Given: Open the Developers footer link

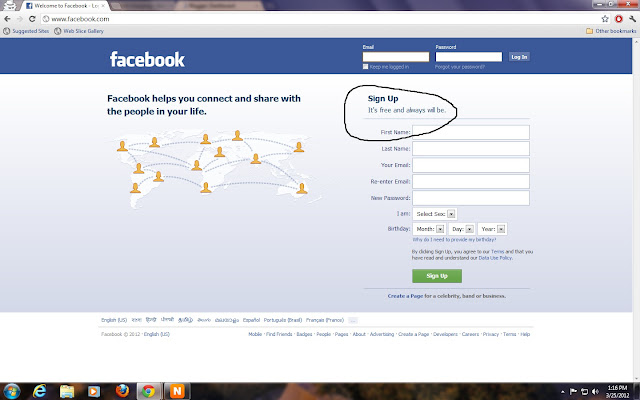Looking at the screenshot, I should pyautogui.click(x=445, y=334).
